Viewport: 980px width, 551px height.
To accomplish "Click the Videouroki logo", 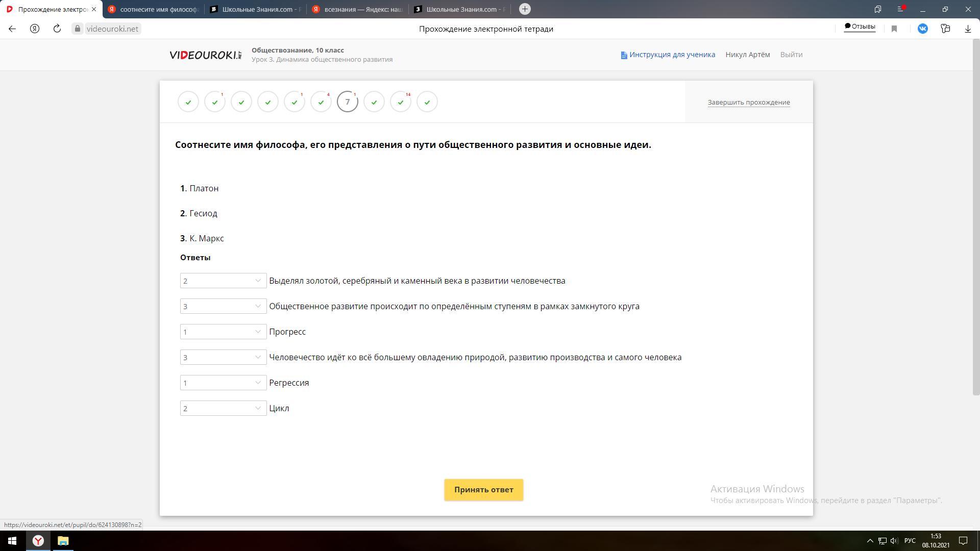I will coord(206,55).
